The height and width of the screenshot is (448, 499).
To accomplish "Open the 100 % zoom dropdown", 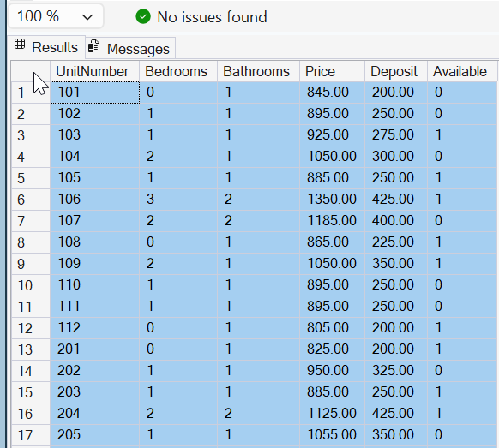I will click(x=56, y=16).
